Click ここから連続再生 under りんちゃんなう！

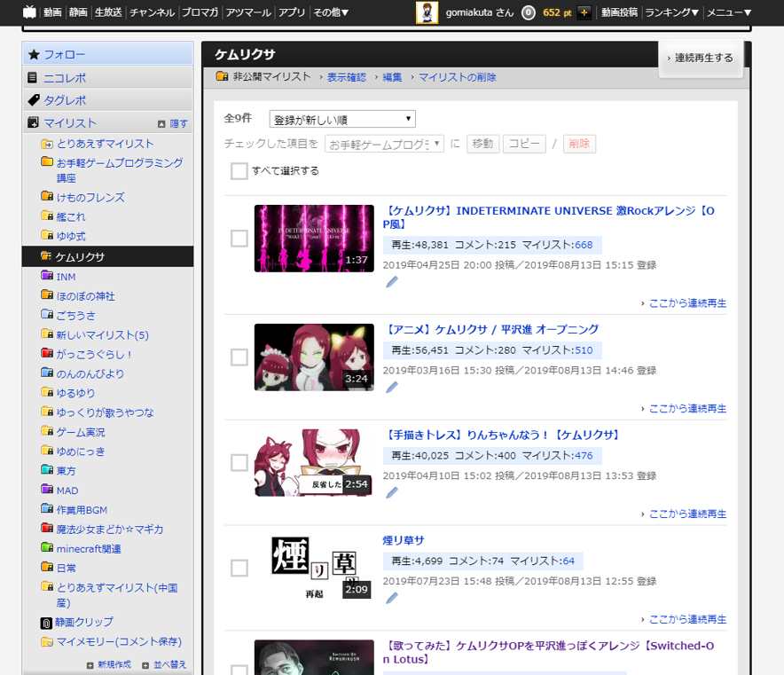coord(687,514)
